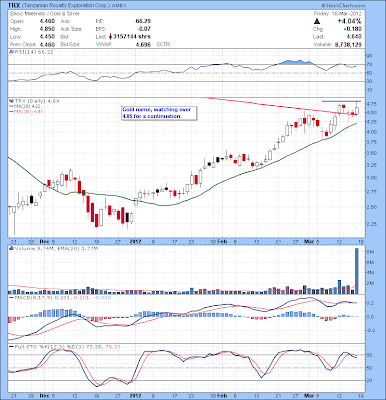
Task: Click the Mar label on the price chart's date axis
Action: click(308, 241)
